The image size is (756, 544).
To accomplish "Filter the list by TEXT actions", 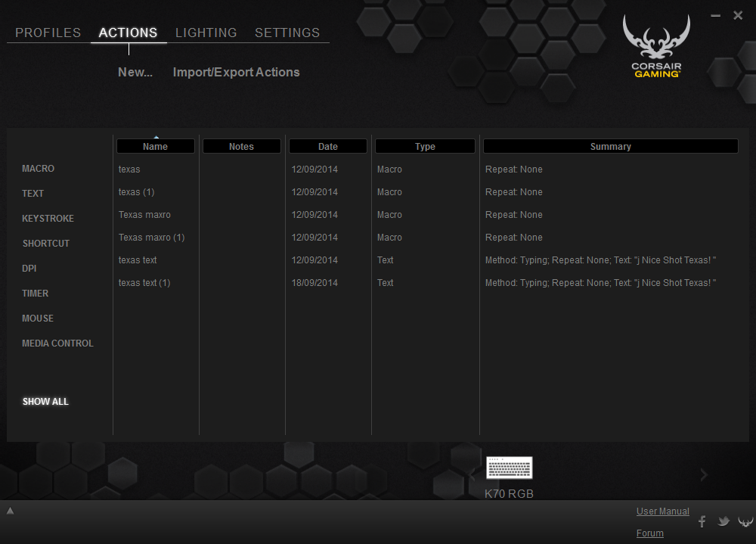I will pyautogui.click(x=33, y=194).
